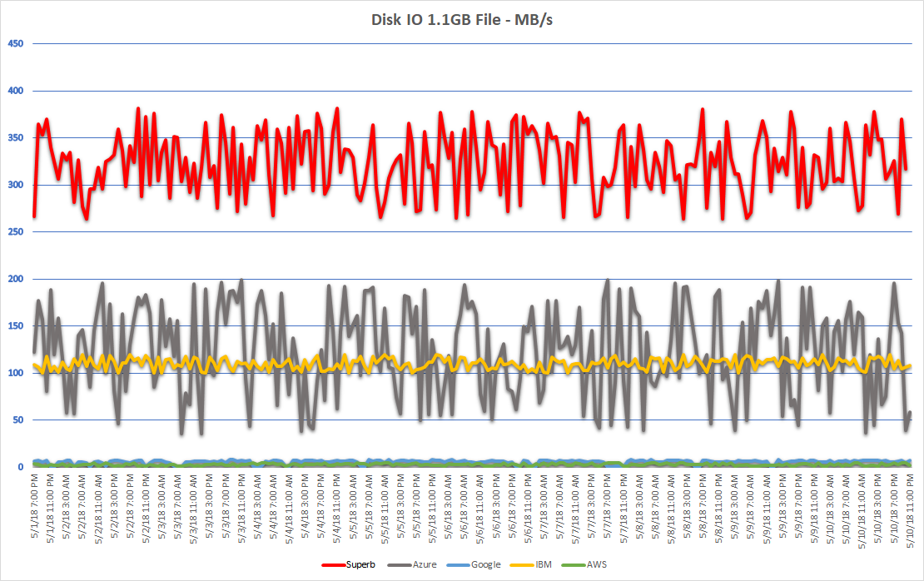
Task: Click the red Superb legend line marker
Action: [333, 564]
